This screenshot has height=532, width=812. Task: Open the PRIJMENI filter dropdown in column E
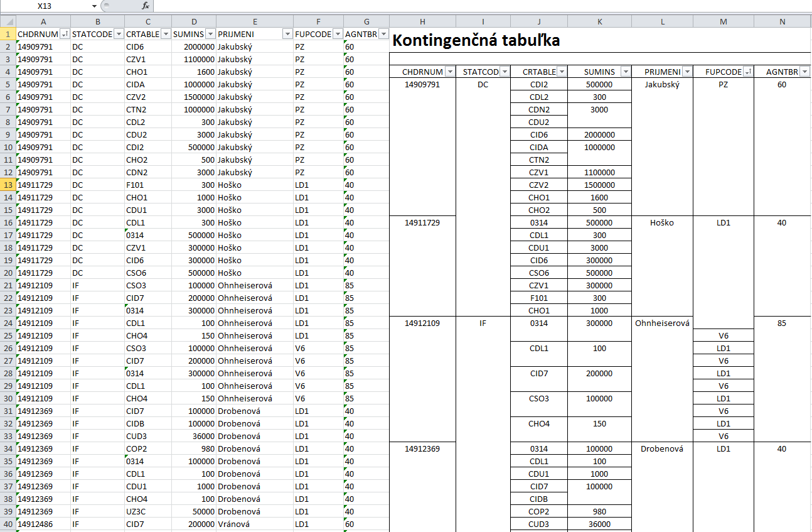click(x=287, y=34)
